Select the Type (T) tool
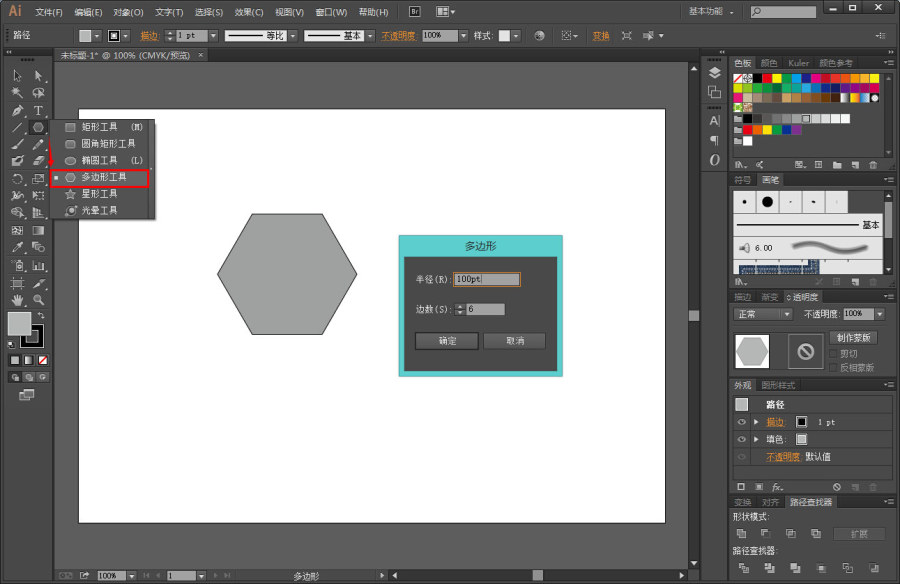This screenshot has height=584, width=900. tap(38, 110)
